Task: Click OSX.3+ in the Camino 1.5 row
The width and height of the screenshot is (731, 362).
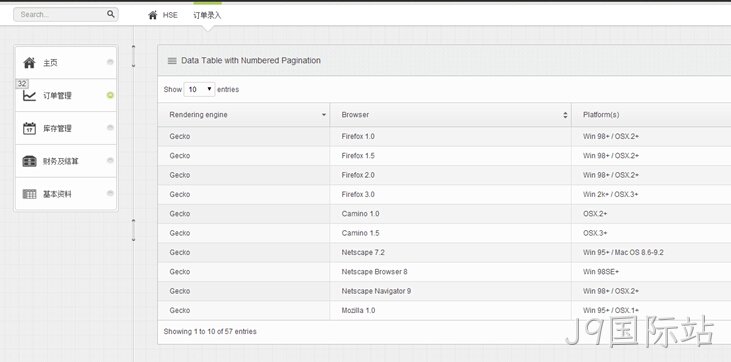Action: click(x=595, y=233)
